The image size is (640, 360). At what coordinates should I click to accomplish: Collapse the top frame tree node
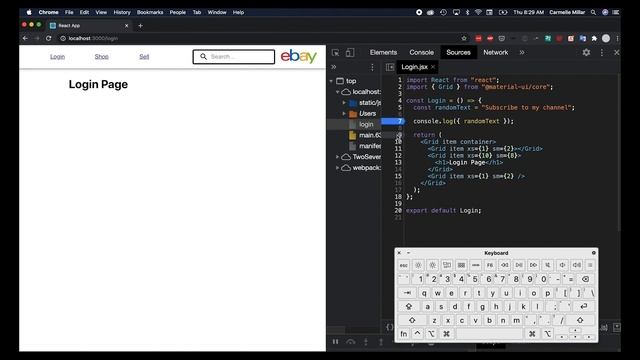coord(331,81)
